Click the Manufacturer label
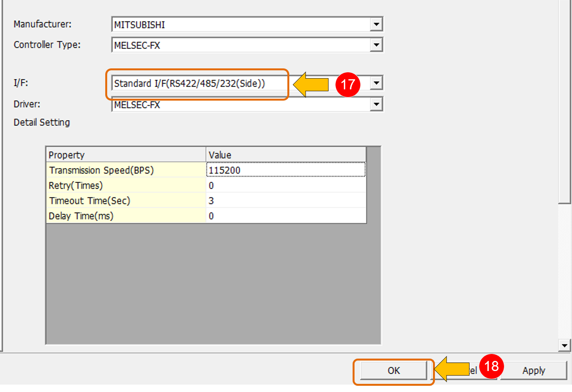This screenshot has height=392, width=572. (43, 24)
